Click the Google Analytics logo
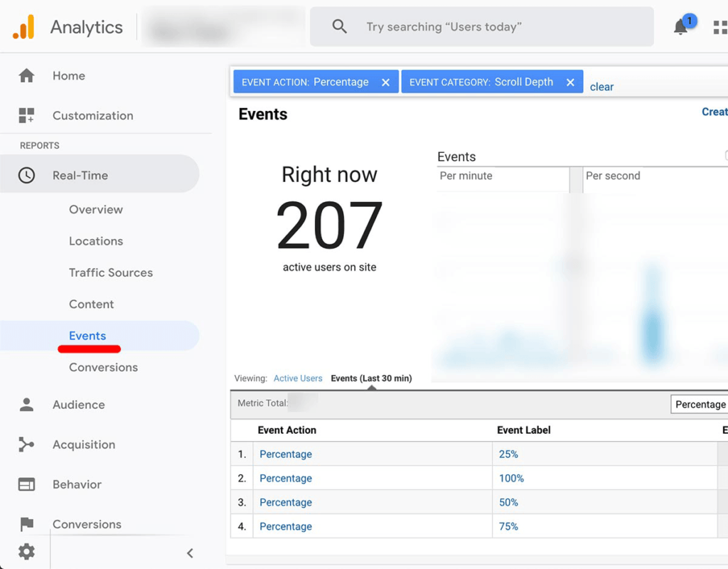Screen dimensions: 728x569 click(x=26, y=27)
